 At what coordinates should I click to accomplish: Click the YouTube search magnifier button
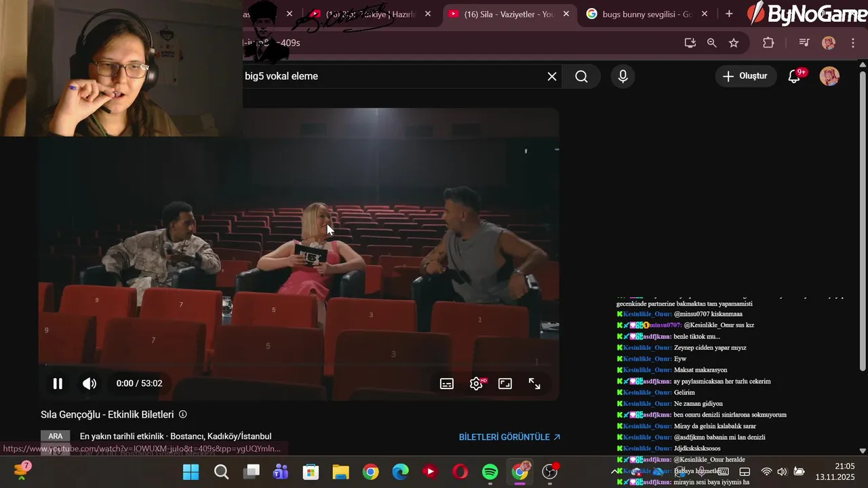pyautogui.click(x=582, y=77)
